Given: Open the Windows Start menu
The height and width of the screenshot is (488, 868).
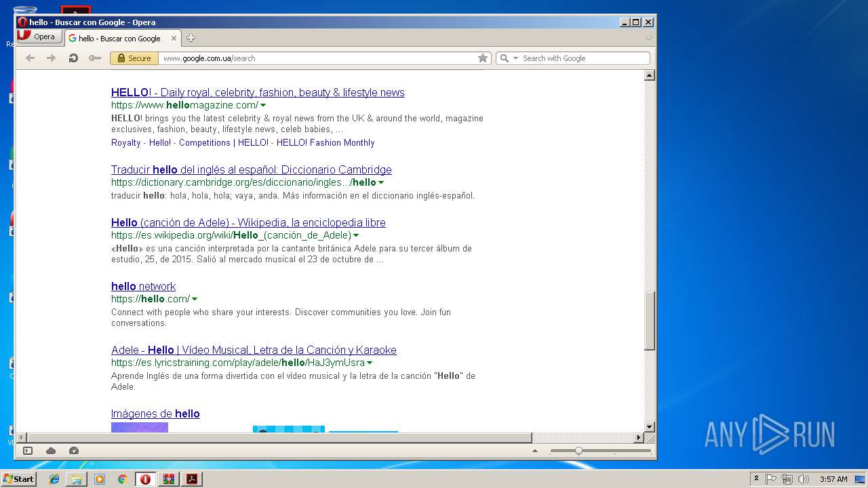Looking at the screenshot, I should pos(18,479).
